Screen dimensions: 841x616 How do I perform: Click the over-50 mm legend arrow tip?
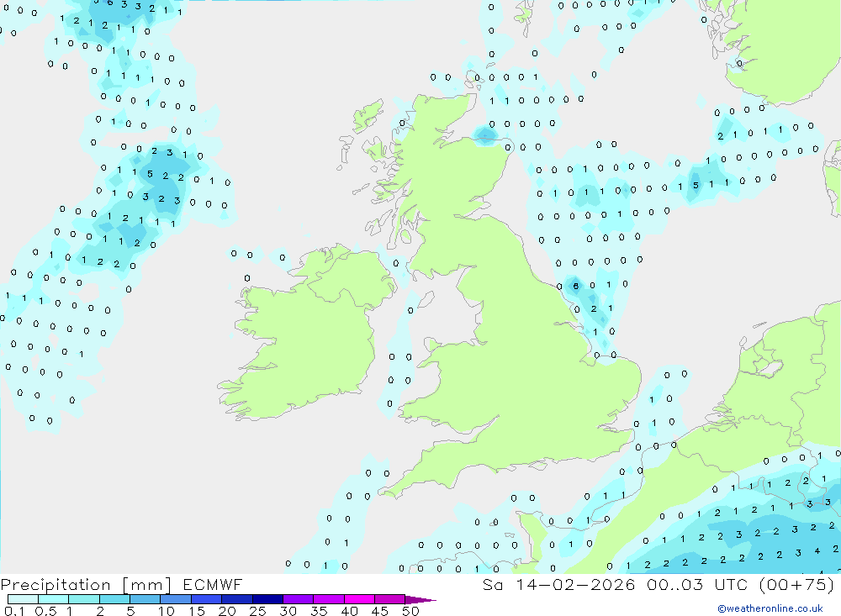click(x=420, y=600)
